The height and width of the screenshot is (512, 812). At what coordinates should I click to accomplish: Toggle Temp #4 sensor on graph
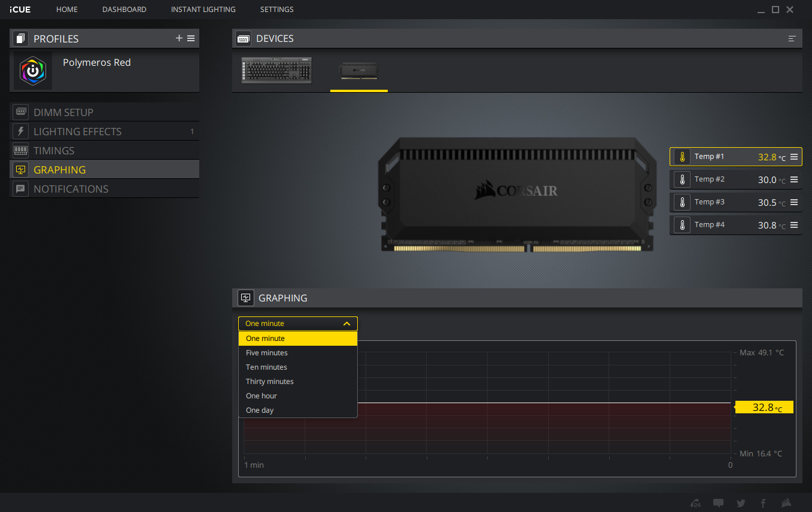(718, 225)
